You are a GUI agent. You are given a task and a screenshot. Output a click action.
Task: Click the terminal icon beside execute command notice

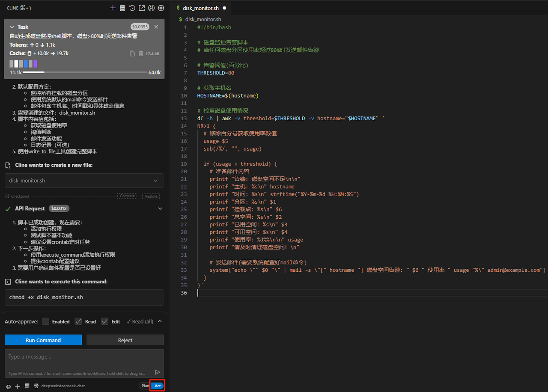click(8, 282)
